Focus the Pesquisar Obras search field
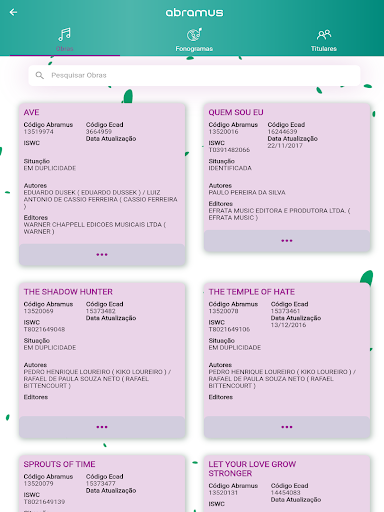The height and width of the screenshot is (512, 384). coord(194,75)
